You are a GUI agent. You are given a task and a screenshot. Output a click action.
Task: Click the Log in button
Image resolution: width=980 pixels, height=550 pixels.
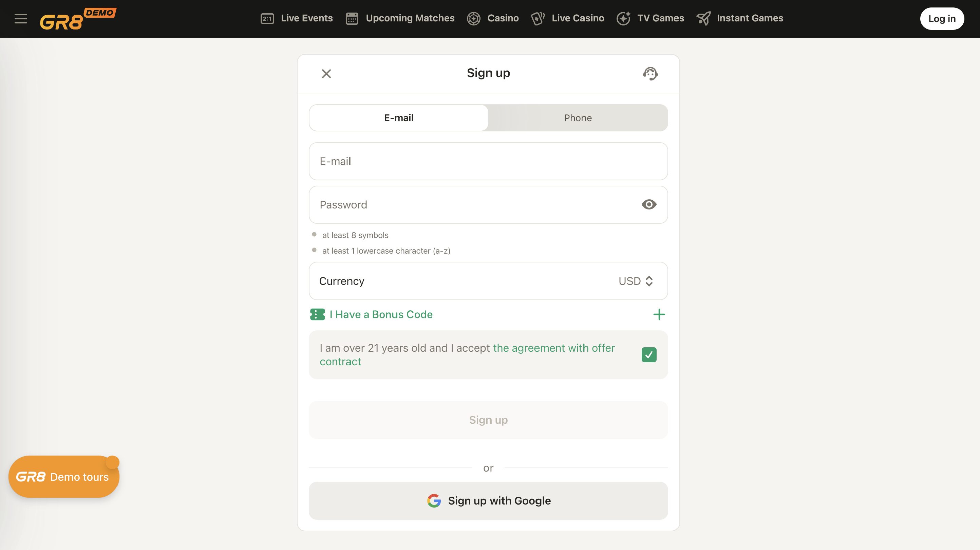942,18
